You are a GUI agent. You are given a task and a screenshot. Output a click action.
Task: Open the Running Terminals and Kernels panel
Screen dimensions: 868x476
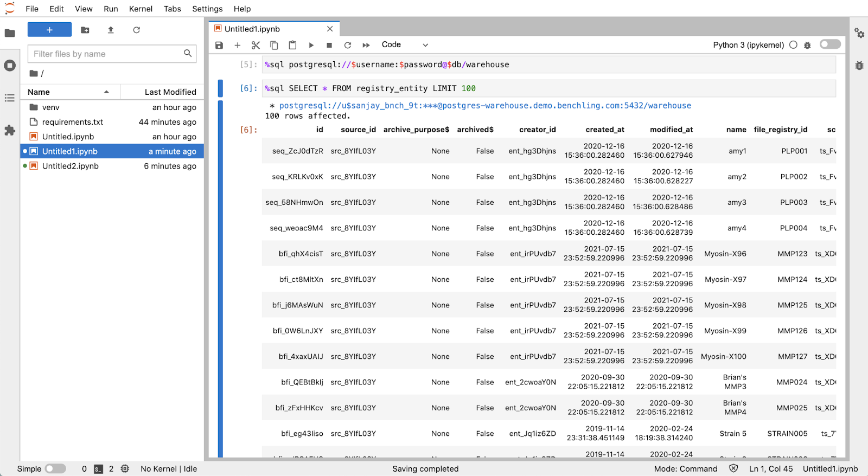point(10,66)
